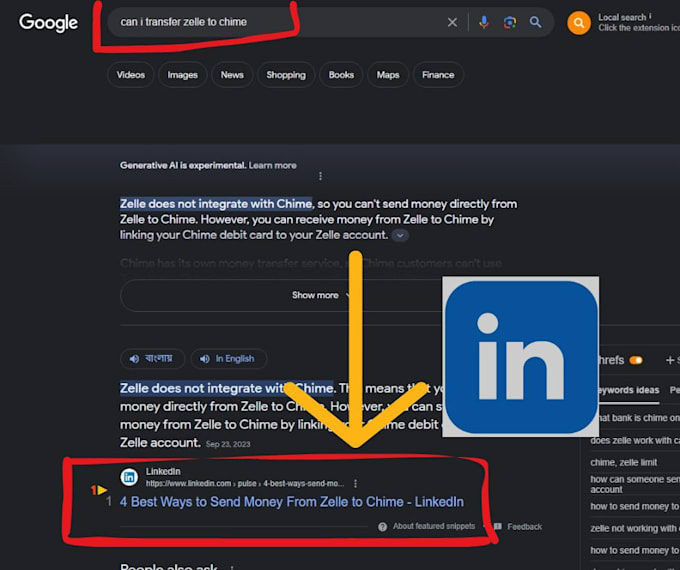The height and width of the screenshot is (570, 680).
Task: Click 'chime, zelle limit' keyword suggestion
Action: [624, 462]
